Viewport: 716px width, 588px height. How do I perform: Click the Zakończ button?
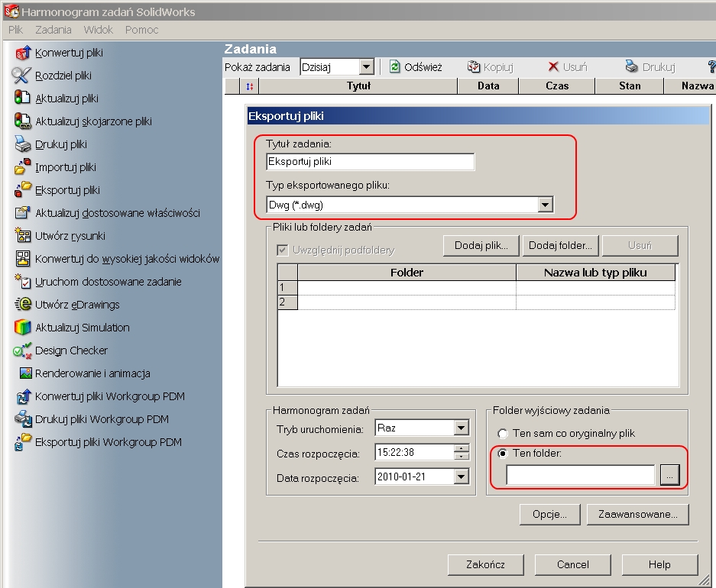(485, 565)
